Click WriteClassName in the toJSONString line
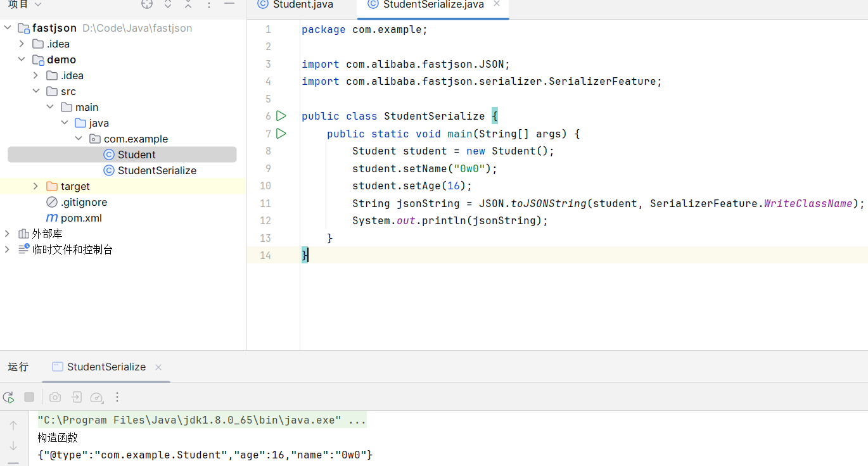The image size is (868, 466). coord(808,203)
